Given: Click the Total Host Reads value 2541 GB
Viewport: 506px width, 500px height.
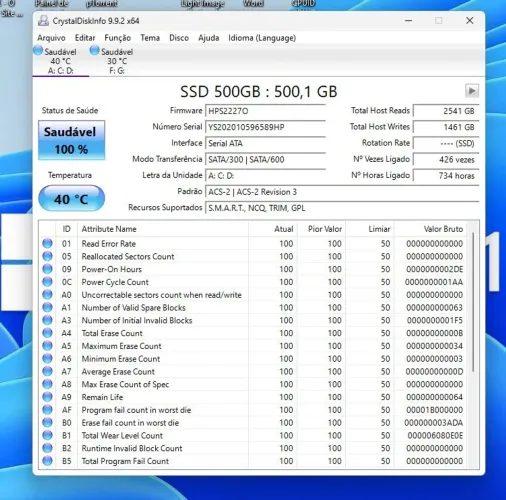Looking at the screenshot, I should tap(446, 111).
